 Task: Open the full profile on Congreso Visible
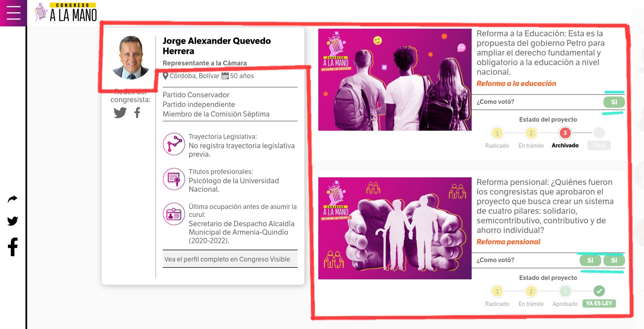[x=230, y=259]
